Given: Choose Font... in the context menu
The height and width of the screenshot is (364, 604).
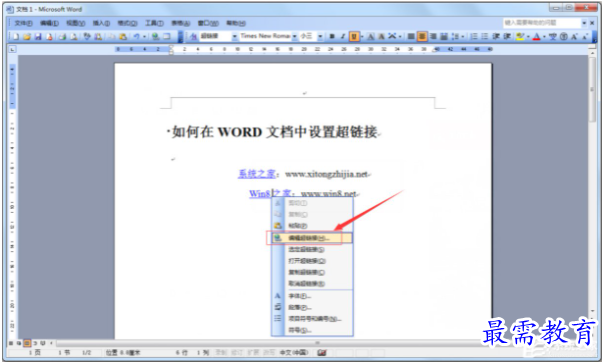Looking at the screenshot, I should (312, 296).
